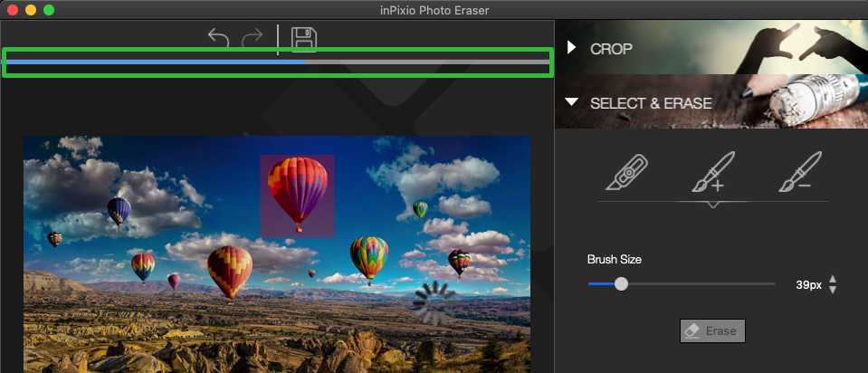Decrease brush size with down arrow
The height and width of the screenshot is (373, 868).
(x=833, y=290)
